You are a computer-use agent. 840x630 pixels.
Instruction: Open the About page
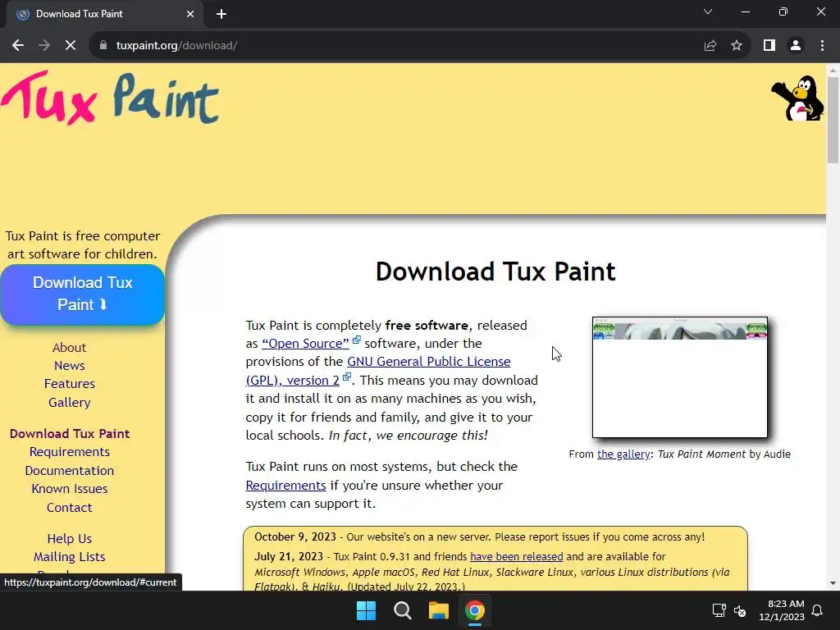[69, 348]
